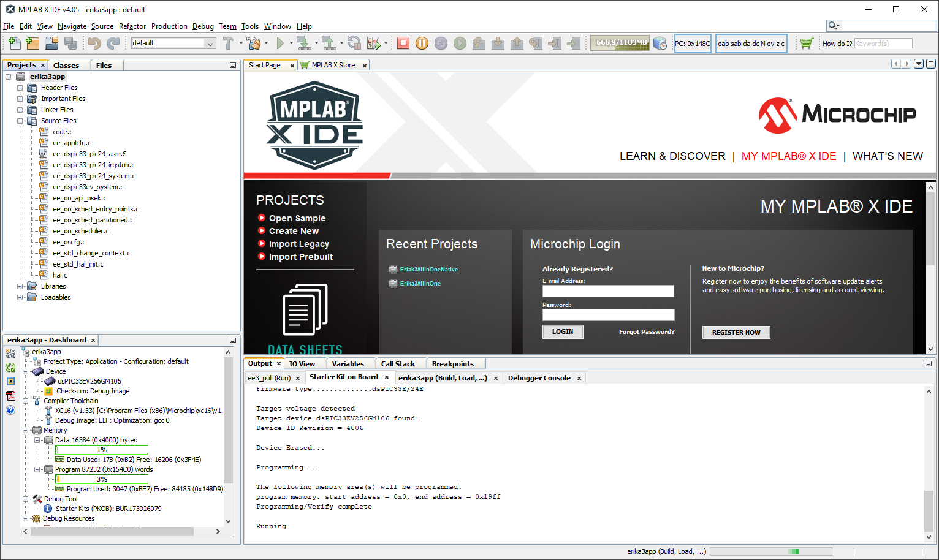939x560 pixels.
Task: Click the Step Out icon
Action: click(517, 43)
